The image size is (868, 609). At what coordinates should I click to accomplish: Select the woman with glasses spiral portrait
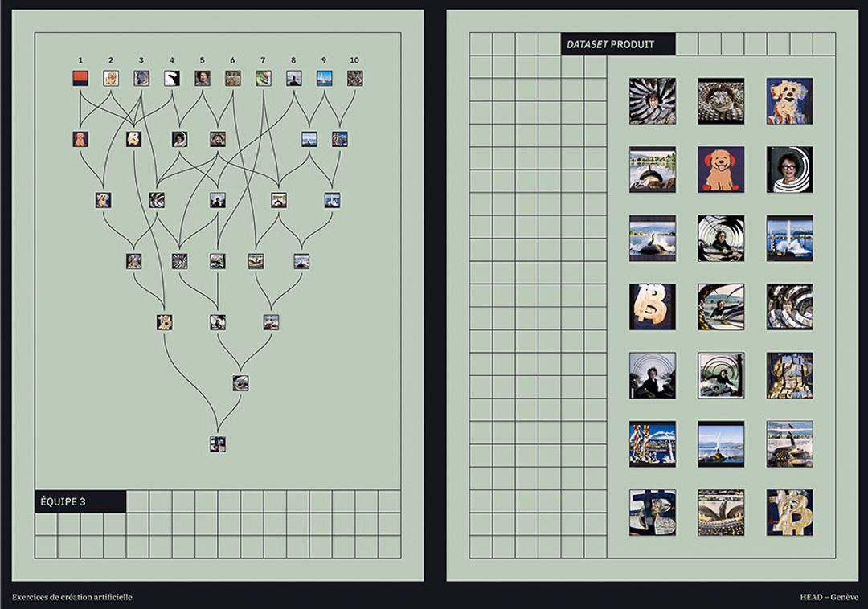(789, 170)
